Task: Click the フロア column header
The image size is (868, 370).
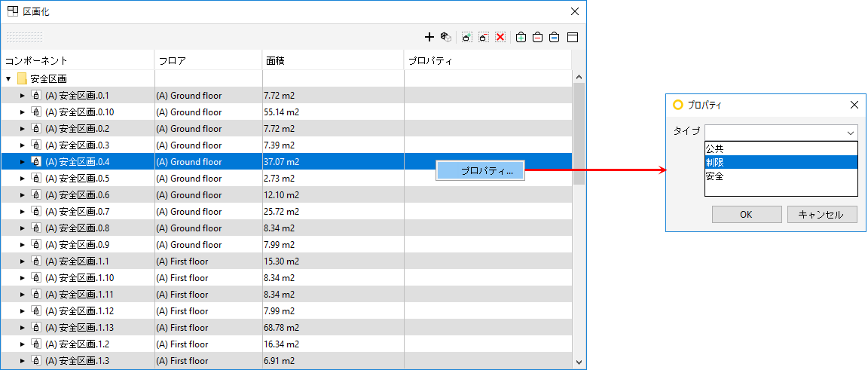Action: point(208,61)
